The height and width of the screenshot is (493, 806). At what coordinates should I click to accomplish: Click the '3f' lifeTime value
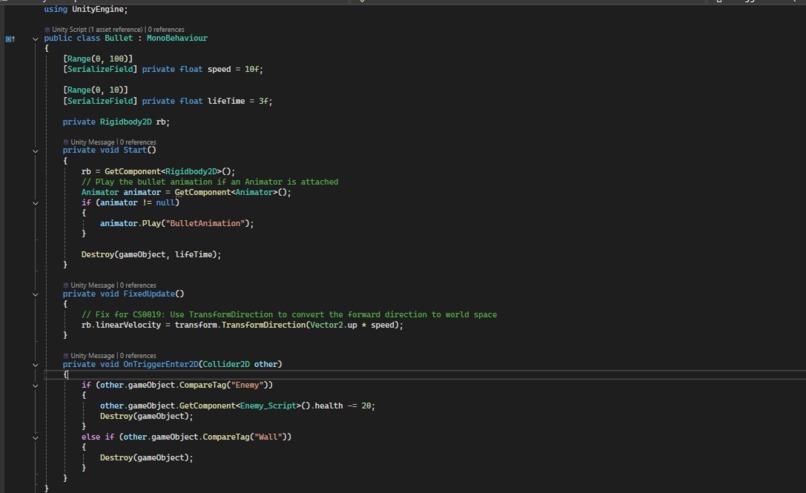coord(263,101)
